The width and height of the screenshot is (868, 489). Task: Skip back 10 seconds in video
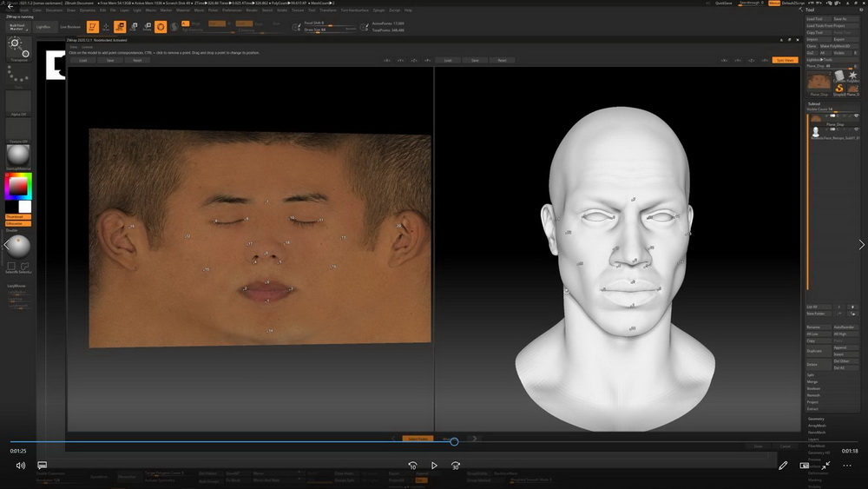click(412, 466)
